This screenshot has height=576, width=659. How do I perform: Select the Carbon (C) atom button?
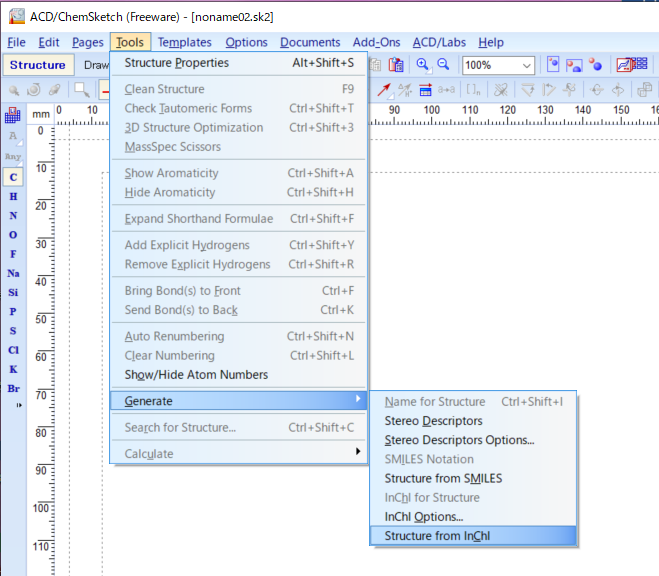[13, 177]
